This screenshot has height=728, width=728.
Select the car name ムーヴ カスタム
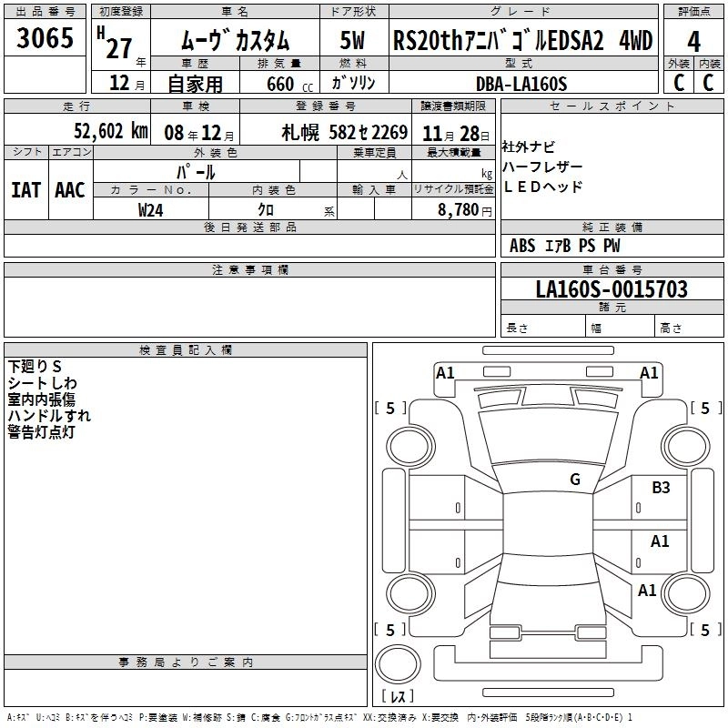235,40
